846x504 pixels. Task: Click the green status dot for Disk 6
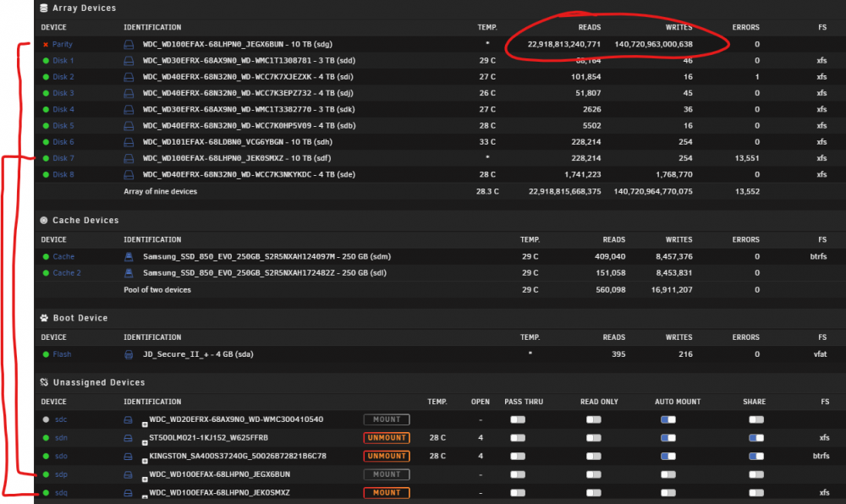[46, 142]
